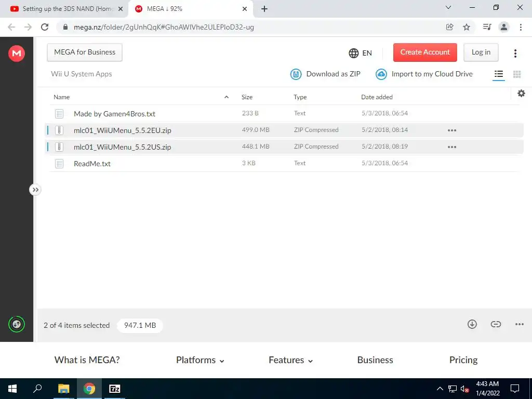Sort files by Size column

click(247, 97)
